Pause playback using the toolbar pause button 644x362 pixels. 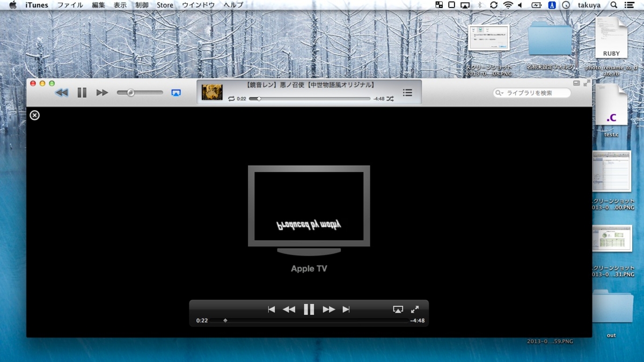click(82, 93)
